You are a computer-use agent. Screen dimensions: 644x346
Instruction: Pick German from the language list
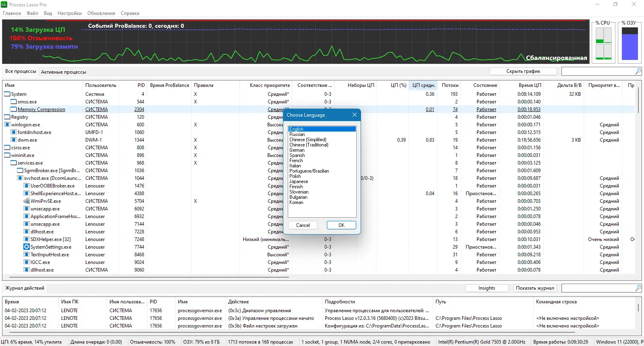coord(297,150)
